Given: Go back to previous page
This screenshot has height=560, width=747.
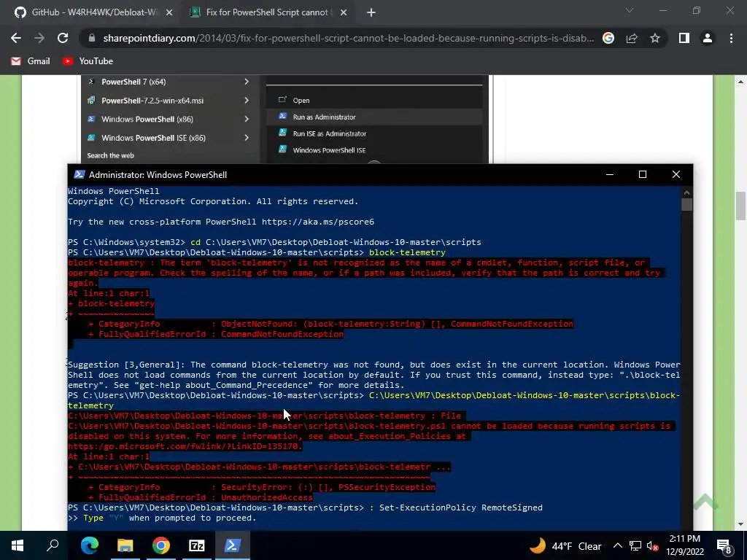Looking at the screenshot, I should pyautogui.click(x=16, y=38).
